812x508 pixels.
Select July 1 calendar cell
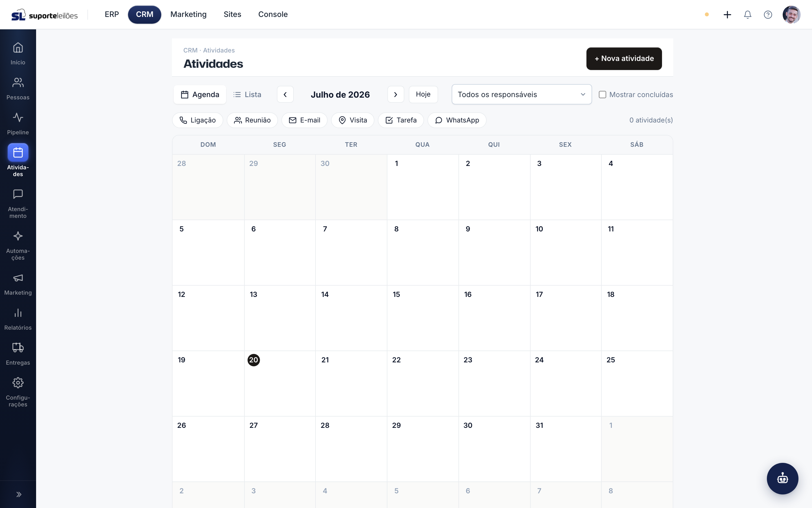point(423,187)
